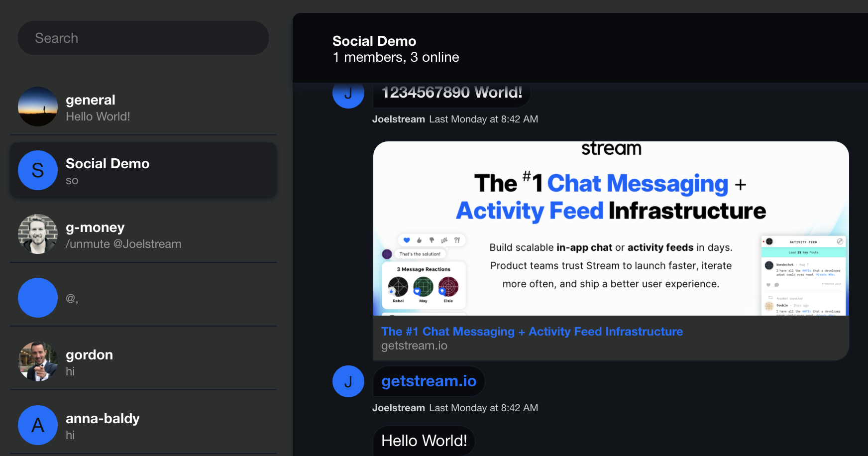The width and height of the screenshot is (868, 456).
Task: Click the unnamed blue circle avatar
Action: tap(38, 298)
